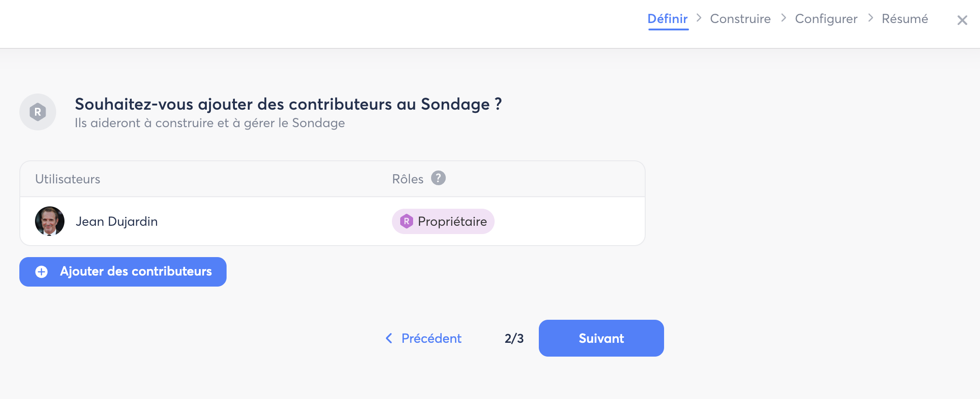Click the chevron between Construire and Configurer

tap(783, 18)
